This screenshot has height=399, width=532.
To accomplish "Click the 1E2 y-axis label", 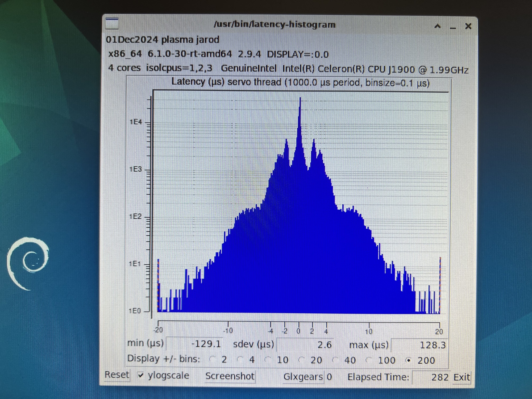I will tap(135, 217).
